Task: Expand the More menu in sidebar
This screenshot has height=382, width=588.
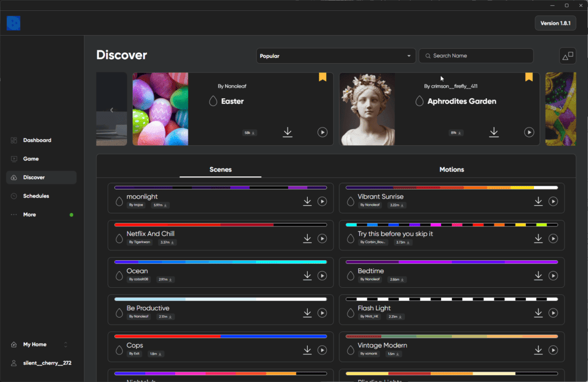Action: click(29, 215)
